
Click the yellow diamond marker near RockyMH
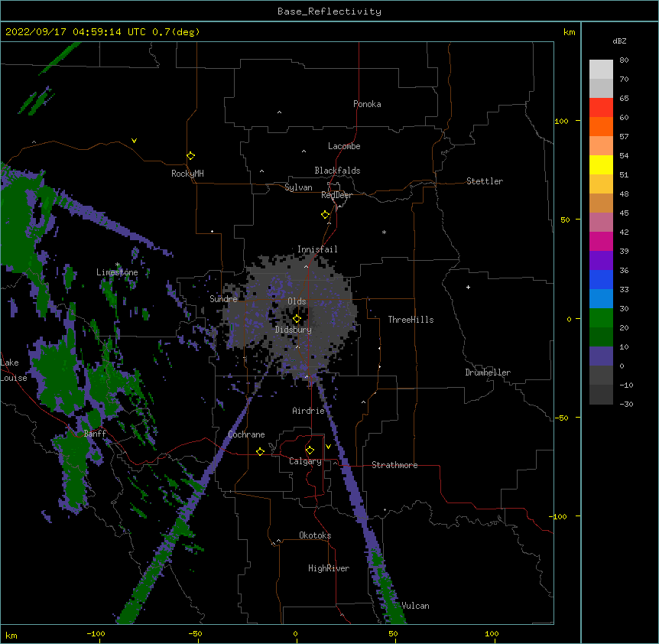(x=190, y=156)
